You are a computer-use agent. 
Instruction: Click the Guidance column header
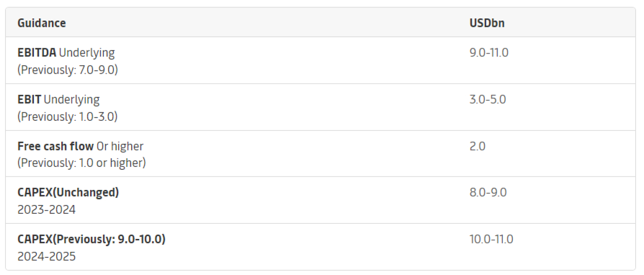(41, 23)
